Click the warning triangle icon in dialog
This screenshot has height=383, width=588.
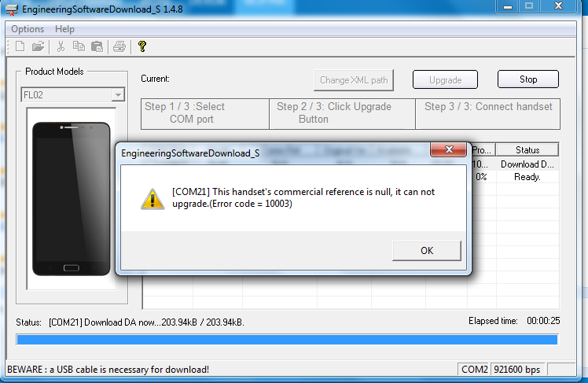[153, 198]
